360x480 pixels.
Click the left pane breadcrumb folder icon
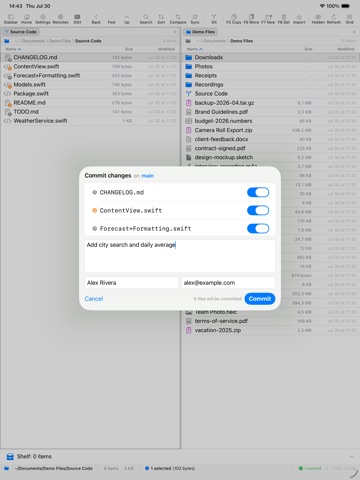point(7,41)
